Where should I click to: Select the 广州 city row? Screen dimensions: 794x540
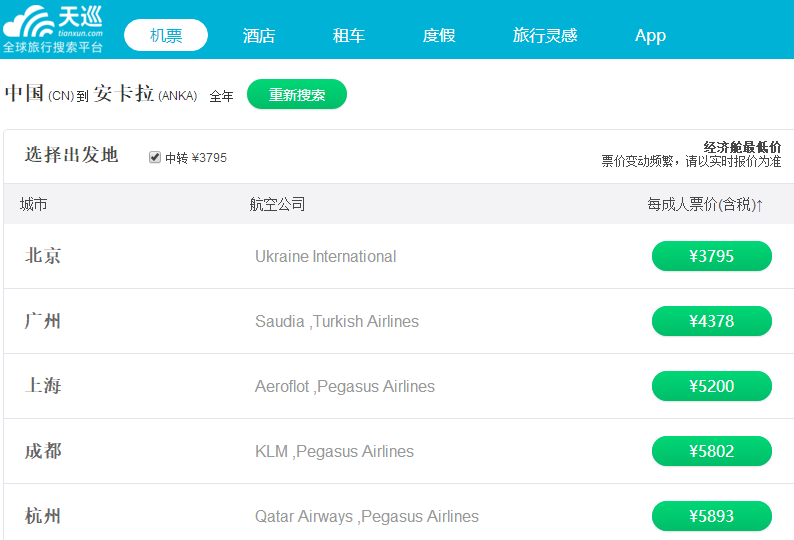coord(399,321)
